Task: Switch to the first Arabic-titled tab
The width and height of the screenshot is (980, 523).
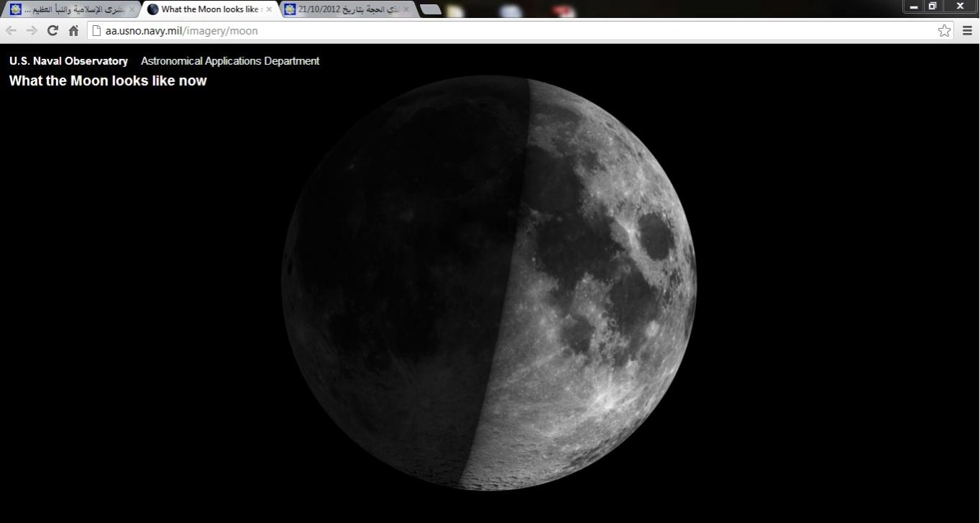Action: tap(72, 9)
